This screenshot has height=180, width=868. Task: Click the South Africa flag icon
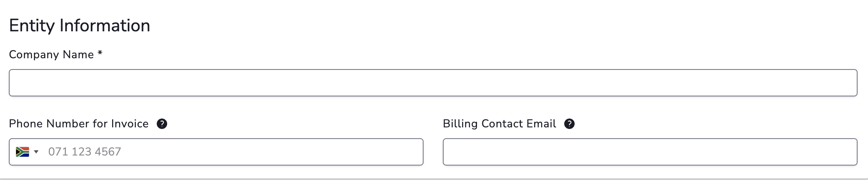coord(22,151)
